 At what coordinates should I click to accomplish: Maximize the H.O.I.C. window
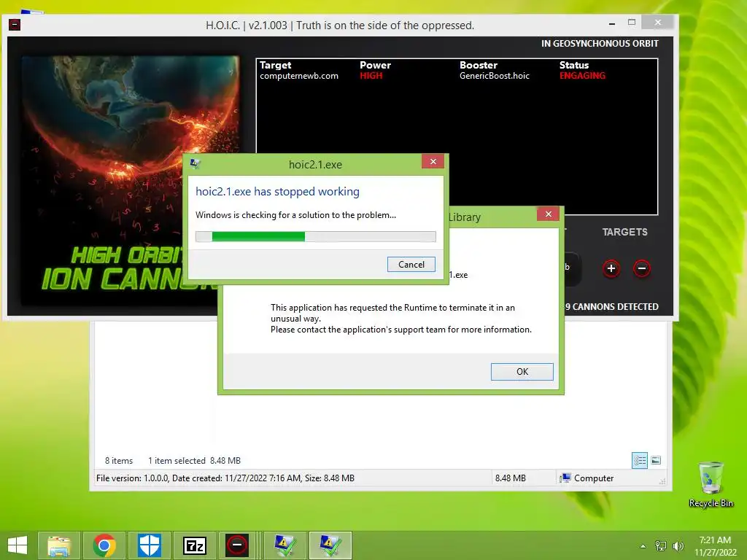pyautogui.click(x=632, y=23)
